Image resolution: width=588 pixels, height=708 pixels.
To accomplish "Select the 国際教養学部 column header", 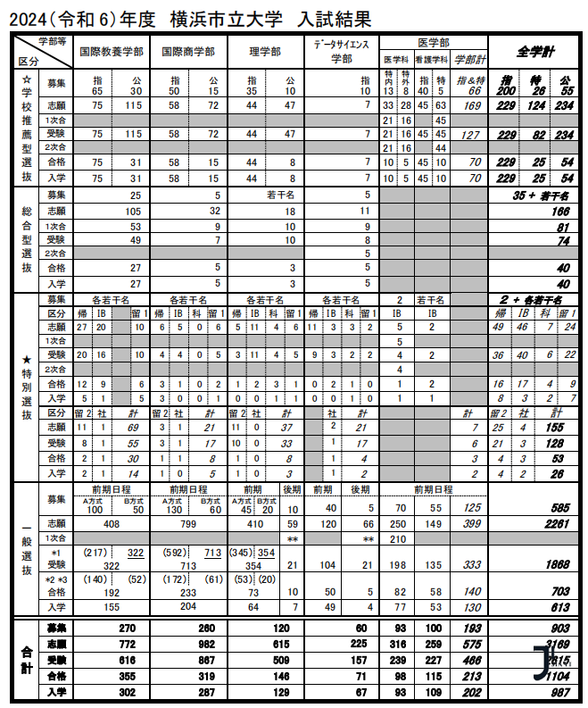I will 112,52.
